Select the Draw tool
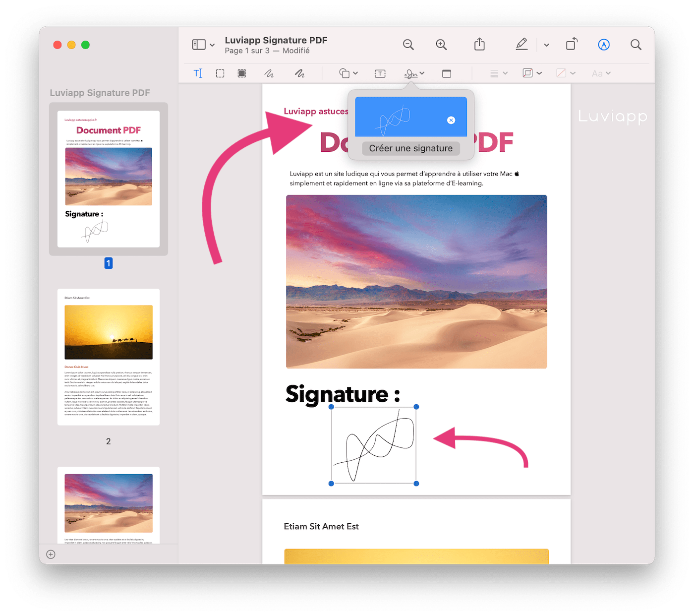This screenshot has height=616, width=694. (x=299, y=73)
